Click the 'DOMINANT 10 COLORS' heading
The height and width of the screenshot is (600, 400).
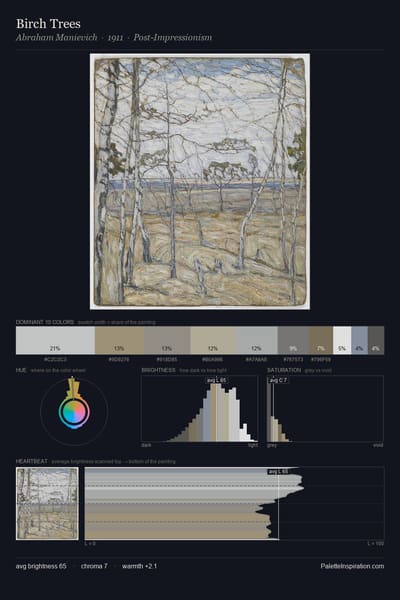coord(45,322)
